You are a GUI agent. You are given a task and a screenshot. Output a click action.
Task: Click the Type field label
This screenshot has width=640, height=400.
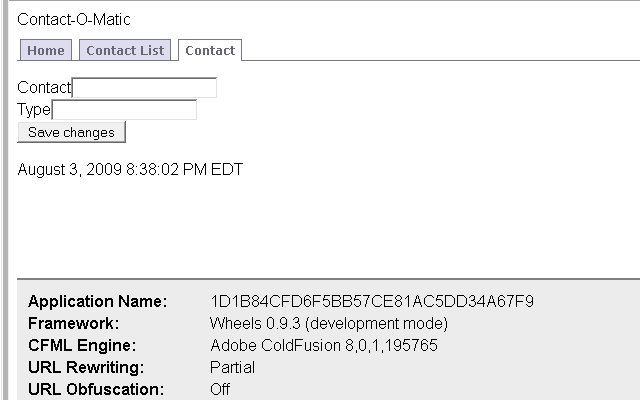34,109
